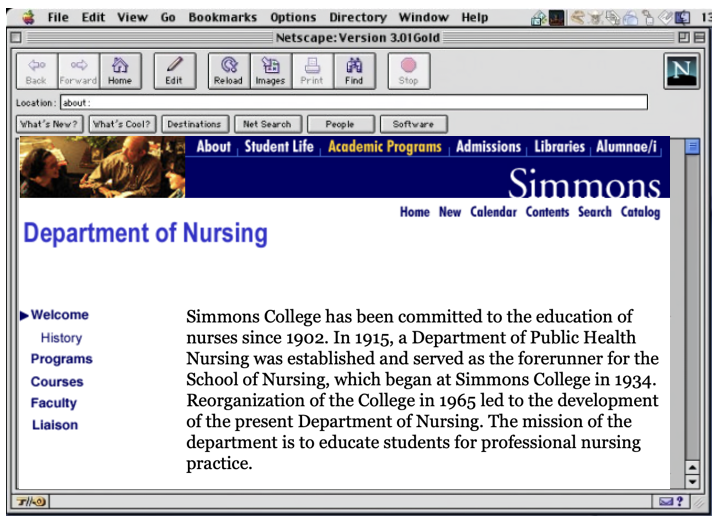Go to the Home page toolbar button
Viewport: 716px width, 518px height.
coord(121,71)
